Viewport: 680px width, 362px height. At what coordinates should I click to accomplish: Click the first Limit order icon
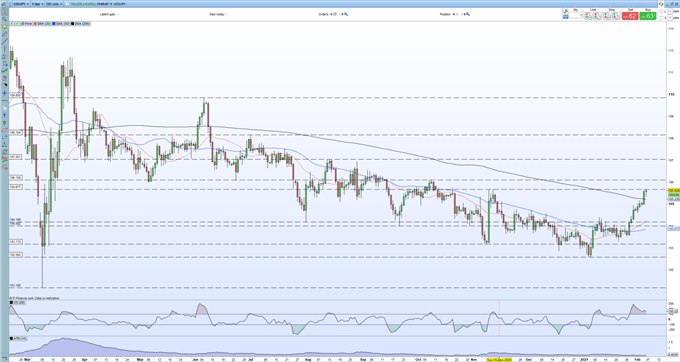click(x=588, y=16)
